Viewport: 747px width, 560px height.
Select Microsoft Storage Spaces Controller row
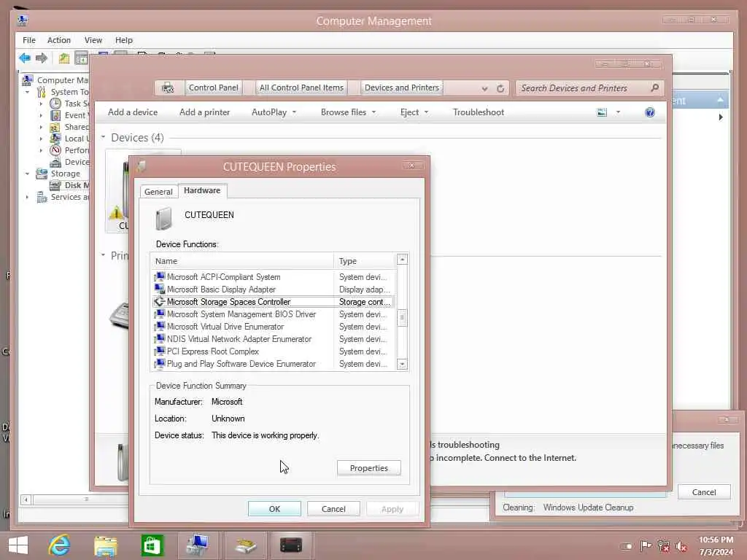(273, 302)
